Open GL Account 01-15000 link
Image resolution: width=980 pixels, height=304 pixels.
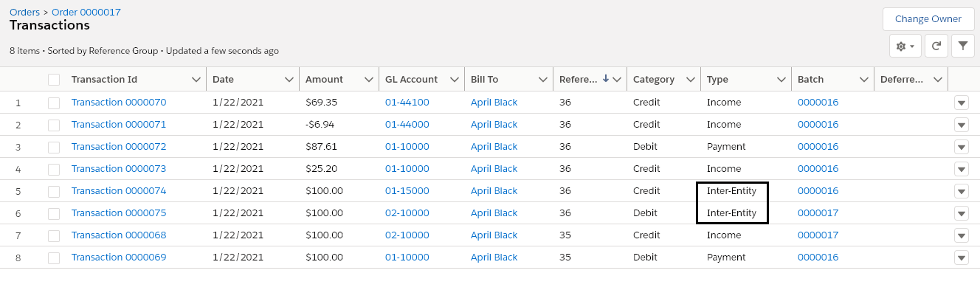click(407, 191)
